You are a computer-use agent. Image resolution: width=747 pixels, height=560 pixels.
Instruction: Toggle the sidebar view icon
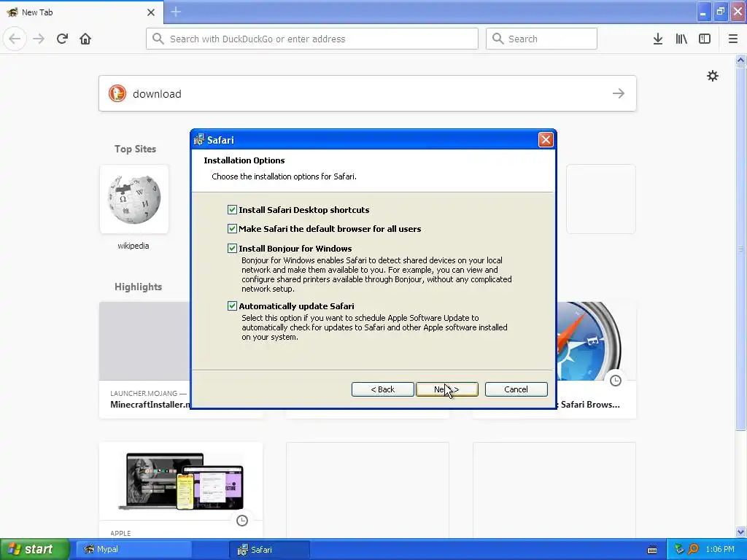pyautogui.click(x=705, y=39)
